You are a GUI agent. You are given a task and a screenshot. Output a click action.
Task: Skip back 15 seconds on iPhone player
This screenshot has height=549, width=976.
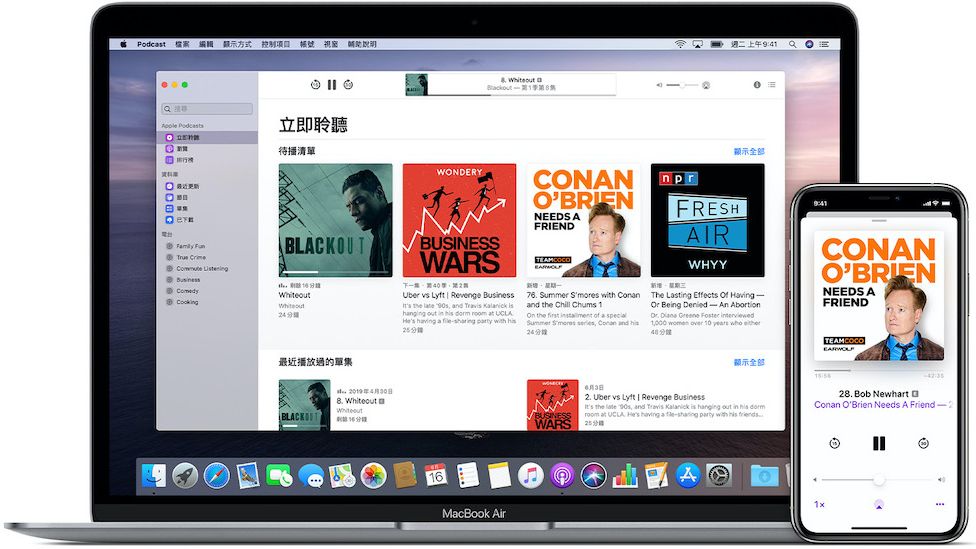(x=835, y=443)
